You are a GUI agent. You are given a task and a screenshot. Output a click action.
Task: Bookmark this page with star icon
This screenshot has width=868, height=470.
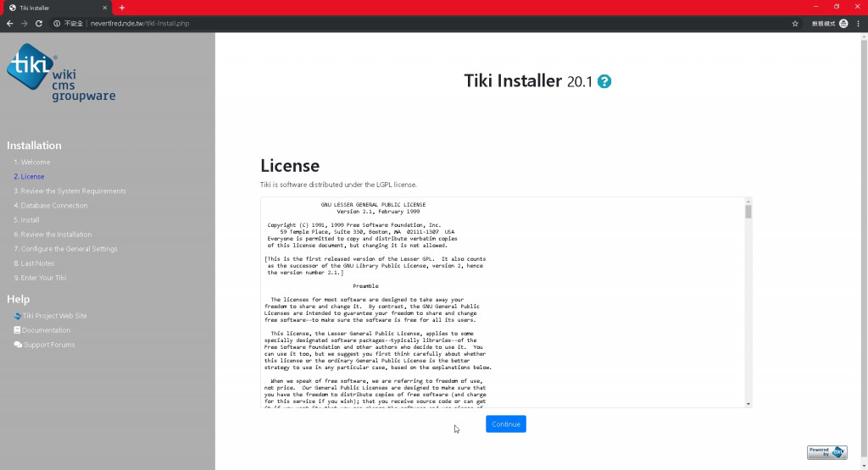[x=795, y=23]
